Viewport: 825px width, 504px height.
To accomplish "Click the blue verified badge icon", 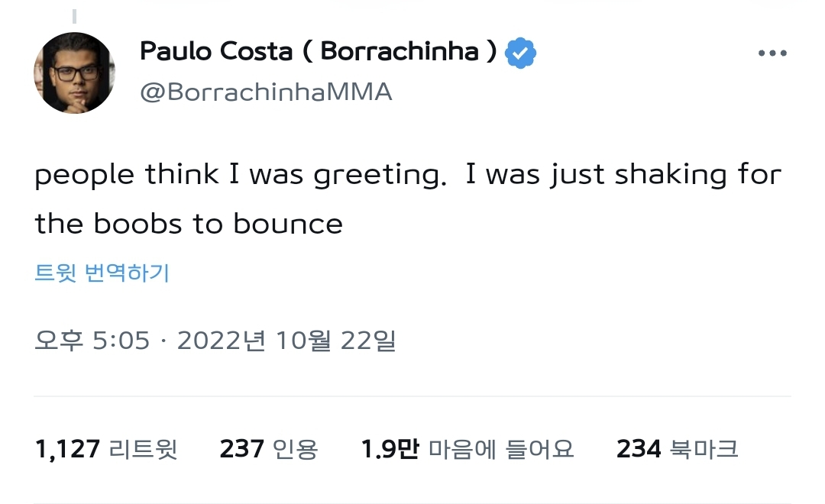I will tap(521, 53).
